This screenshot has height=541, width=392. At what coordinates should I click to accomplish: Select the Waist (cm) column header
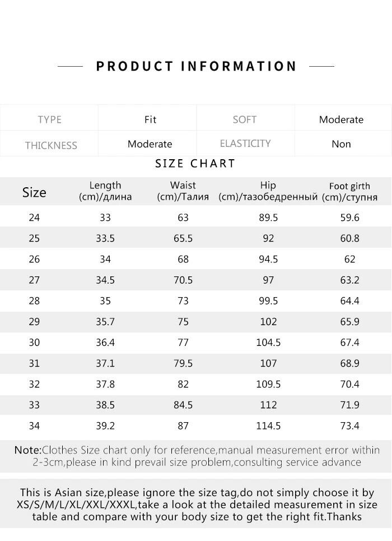click(183, 191)
